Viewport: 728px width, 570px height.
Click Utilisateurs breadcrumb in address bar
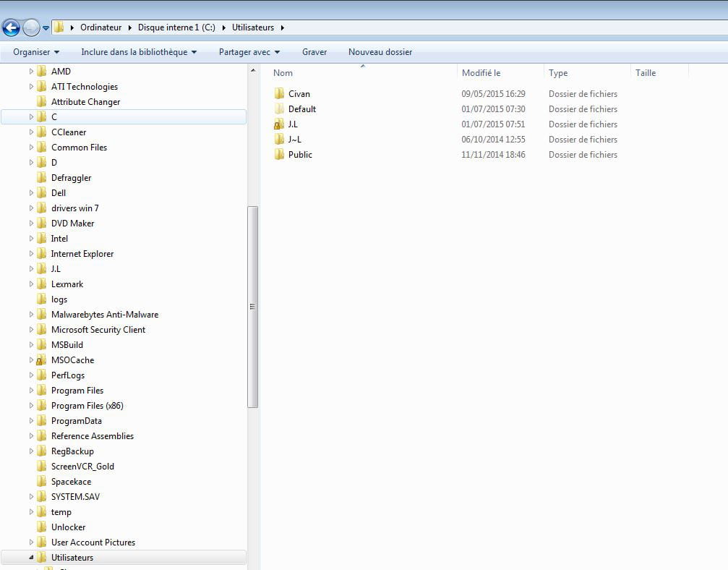click(x=253, y=27)
